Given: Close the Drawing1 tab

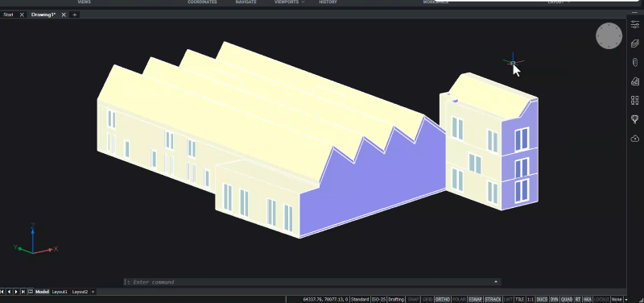Looking at the screenshot, I should pyautogui.click(x=64, y=15).
